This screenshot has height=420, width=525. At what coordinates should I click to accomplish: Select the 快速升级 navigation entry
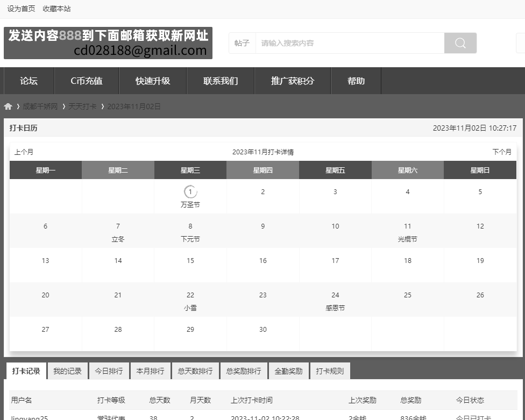click(153, 81)
